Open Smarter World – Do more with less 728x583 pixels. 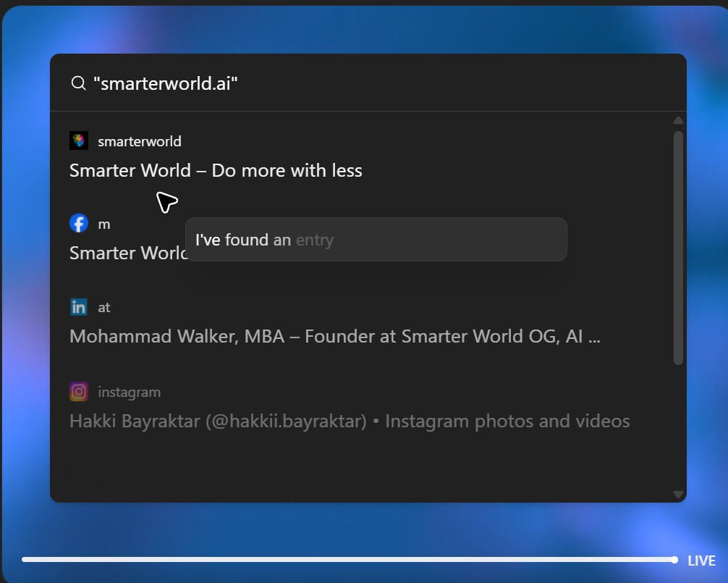tap(216, 170)
